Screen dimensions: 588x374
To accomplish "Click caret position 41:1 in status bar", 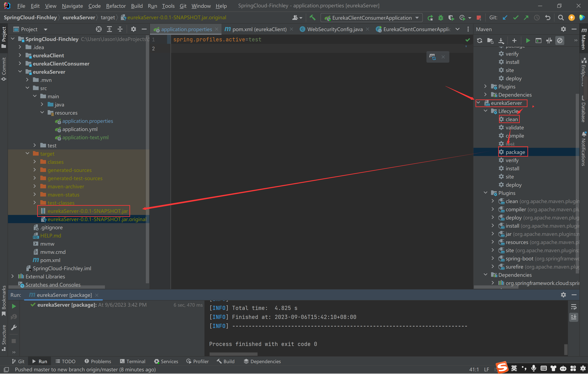I will click(x=474, y=369).
